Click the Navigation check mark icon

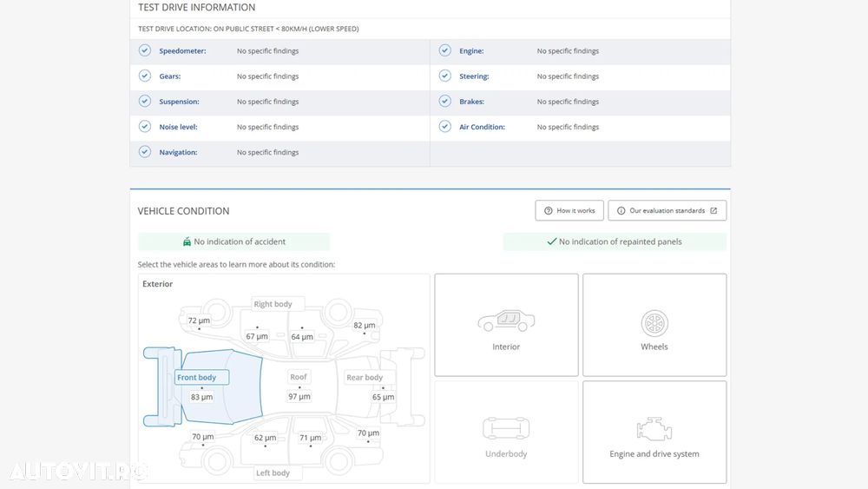145,152
